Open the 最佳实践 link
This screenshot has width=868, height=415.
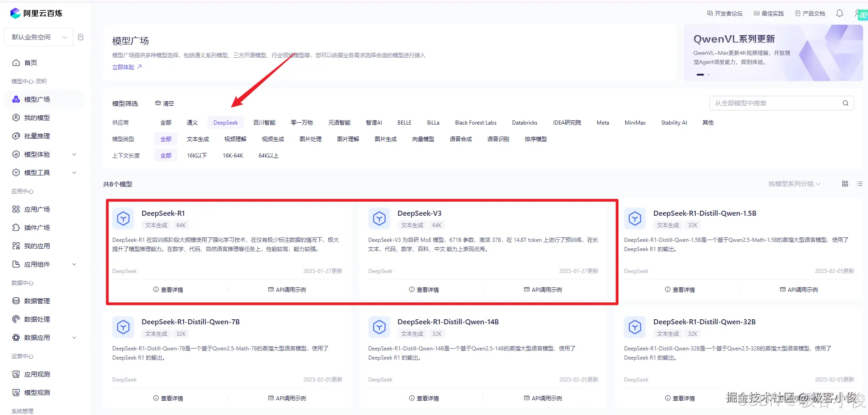(x=769, y=14)
